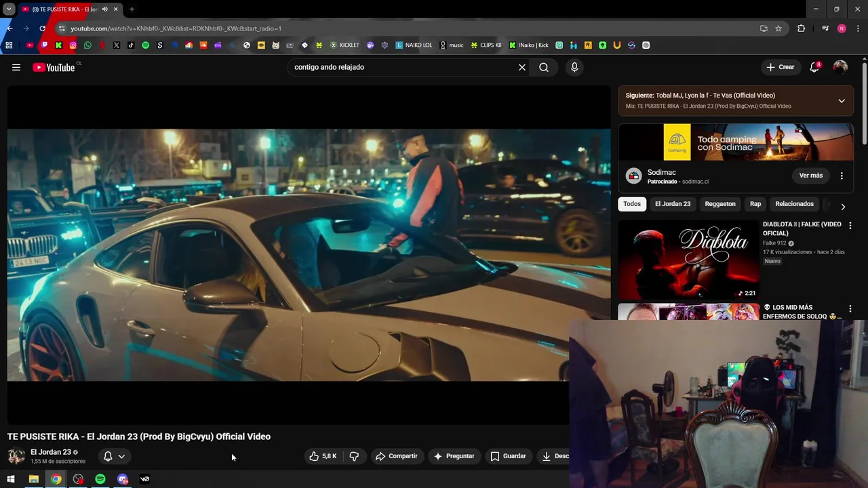Go to YouTube home via logo
868x488 pixels.
click(x=54, y=67)
